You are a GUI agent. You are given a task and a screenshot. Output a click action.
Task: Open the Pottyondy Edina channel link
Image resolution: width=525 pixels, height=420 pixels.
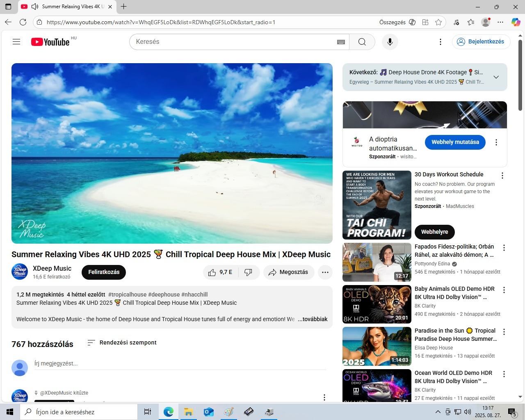tap(432, 264)
